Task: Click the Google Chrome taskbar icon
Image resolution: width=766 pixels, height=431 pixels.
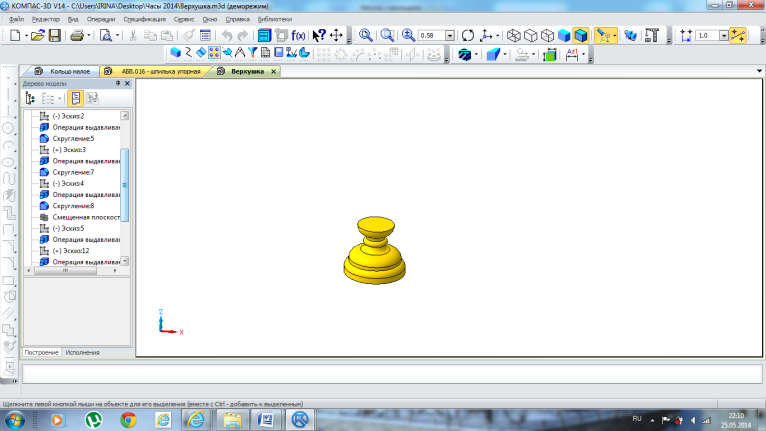Action: 128,419
